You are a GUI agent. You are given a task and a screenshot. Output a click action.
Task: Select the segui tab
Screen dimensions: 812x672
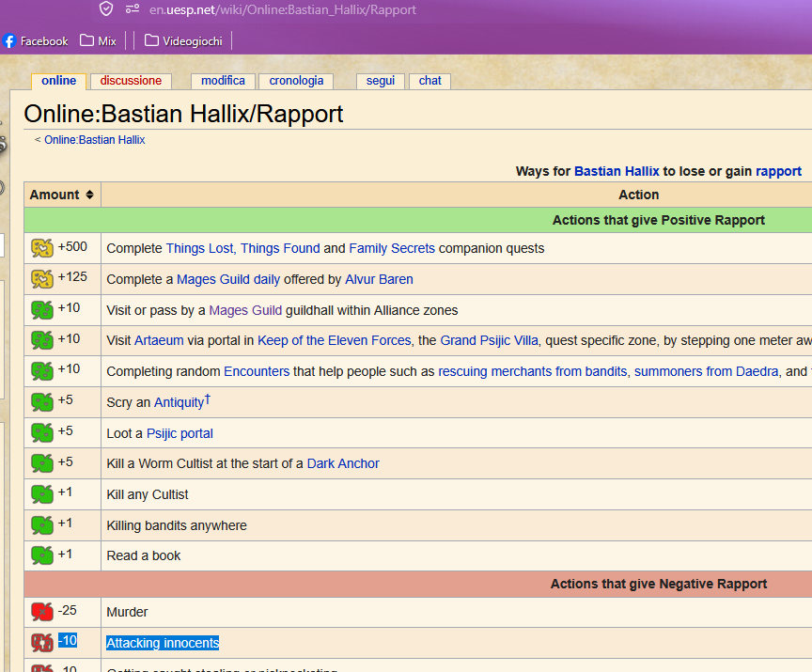(381, 81)
